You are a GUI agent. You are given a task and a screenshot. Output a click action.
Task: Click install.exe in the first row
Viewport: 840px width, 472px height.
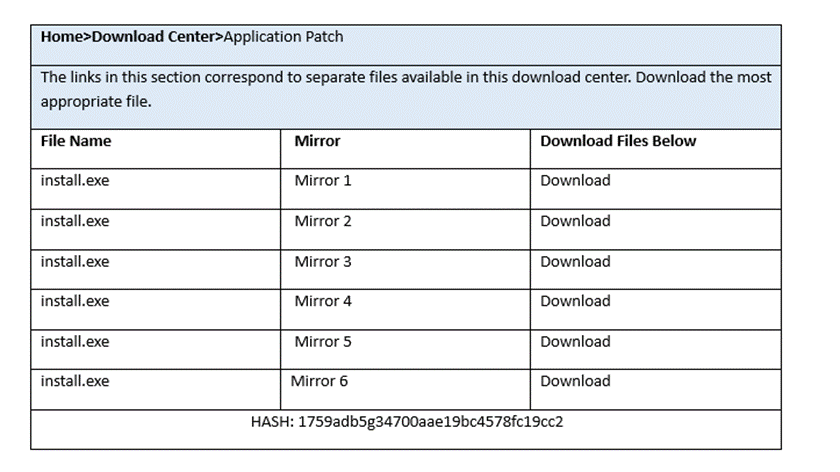75,181
